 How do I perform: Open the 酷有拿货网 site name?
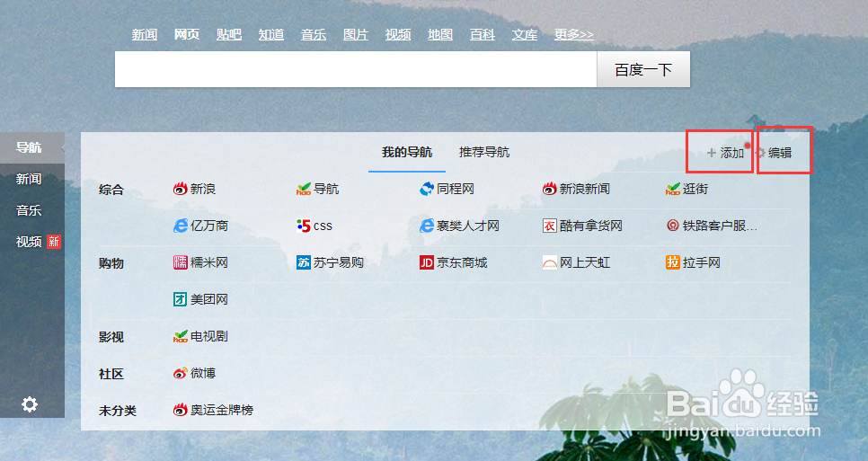click(x=590, y=226)
